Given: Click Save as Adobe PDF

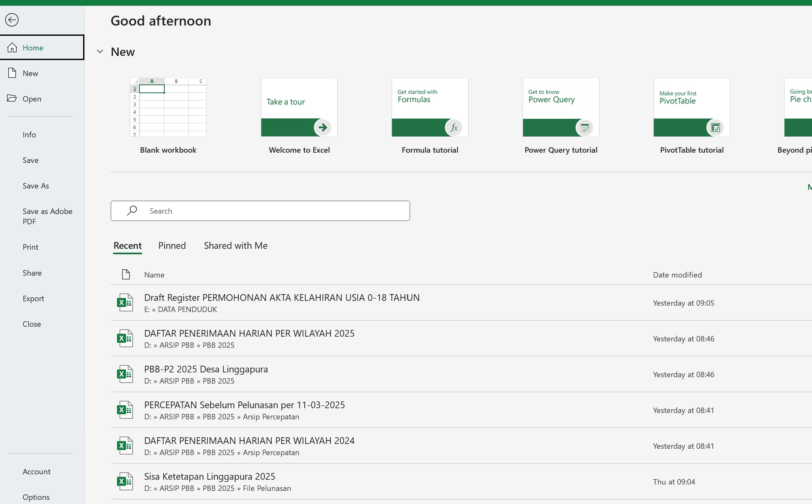Looking at the screenshot, I should tap(42, 216).
